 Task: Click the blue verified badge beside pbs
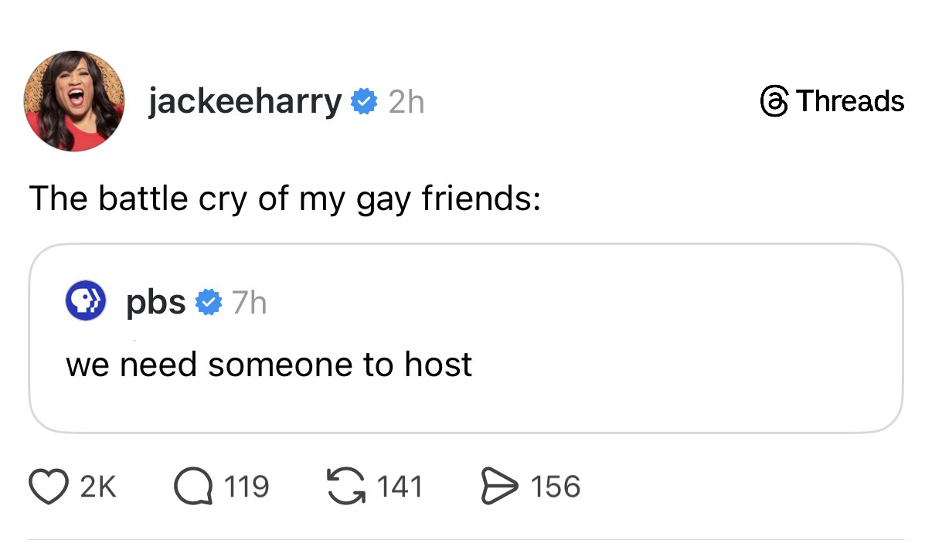tap(207, 304)
